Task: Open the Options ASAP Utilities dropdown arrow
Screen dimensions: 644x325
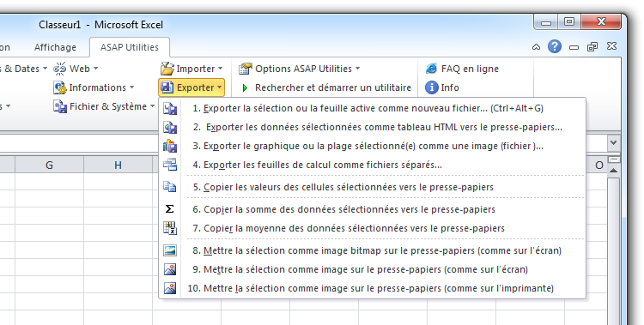Action: click(357, 69)
